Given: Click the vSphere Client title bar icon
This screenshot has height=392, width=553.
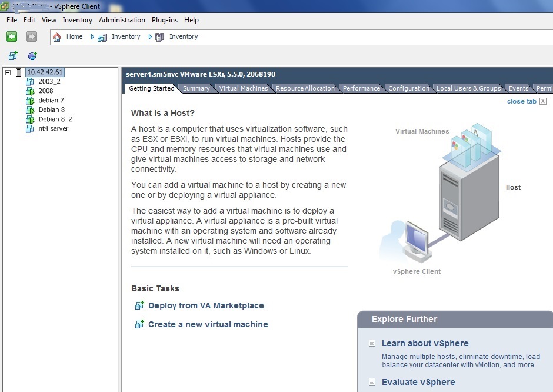Looking at the screenshot, I should [x=5, y=6].
